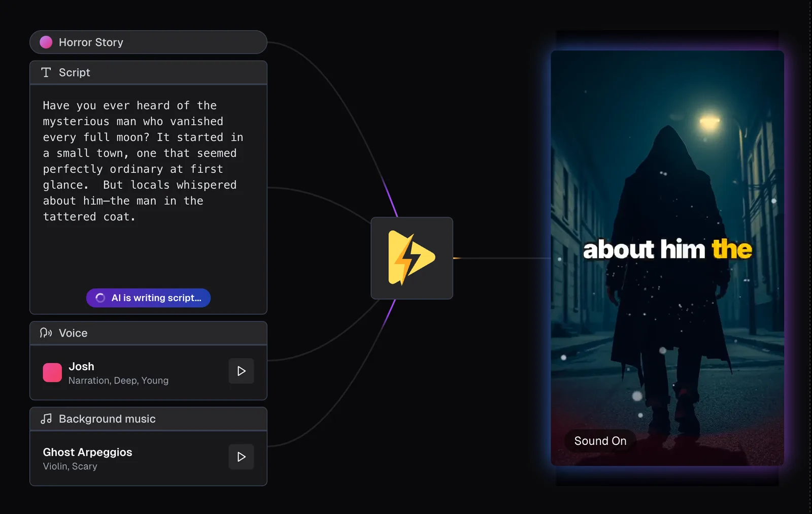Play the Josh voice preview
Image resolution: width=812 pixels, height=514 pixels.
point(242,371)
